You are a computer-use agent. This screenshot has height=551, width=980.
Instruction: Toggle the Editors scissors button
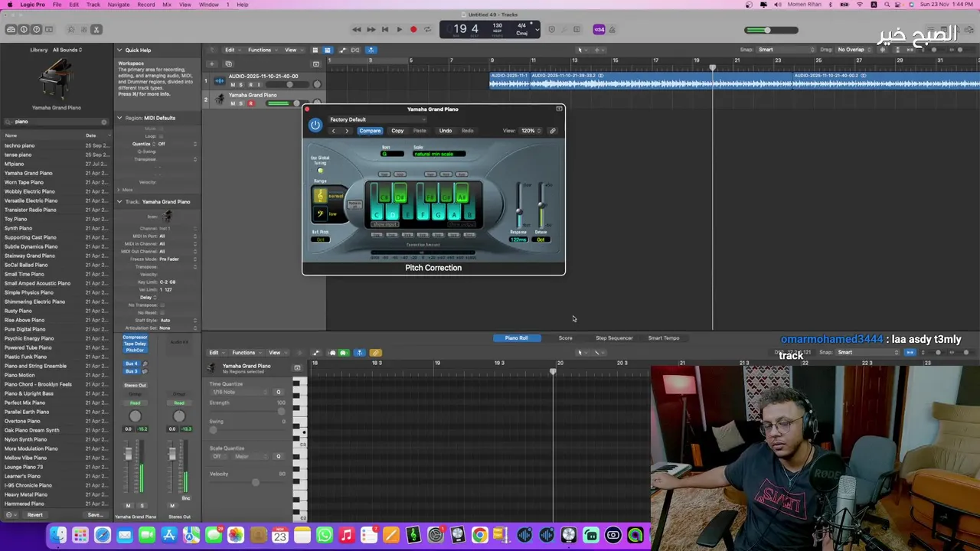coord(96,30)
